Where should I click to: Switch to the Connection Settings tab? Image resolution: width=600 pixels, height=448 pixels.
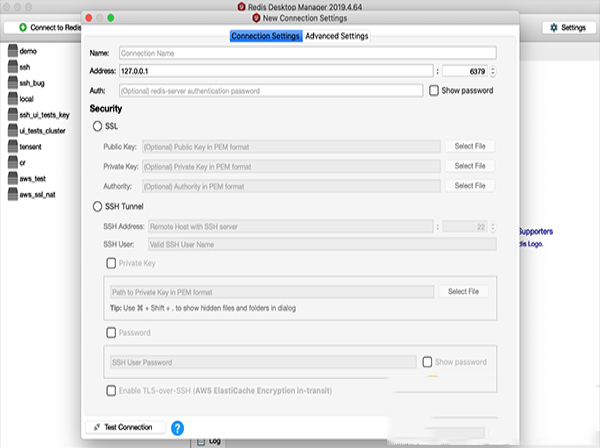tap(265, 36)
